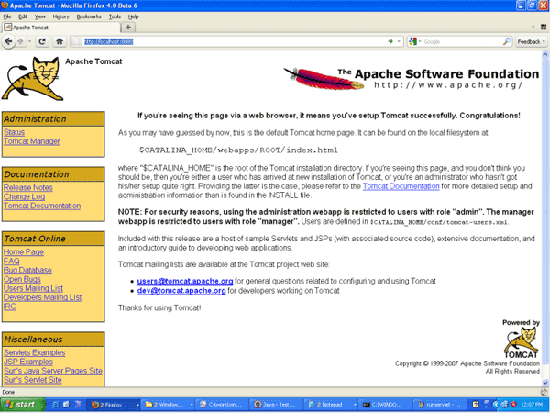Select the Apache Tomcat tab

coord(61,27)
